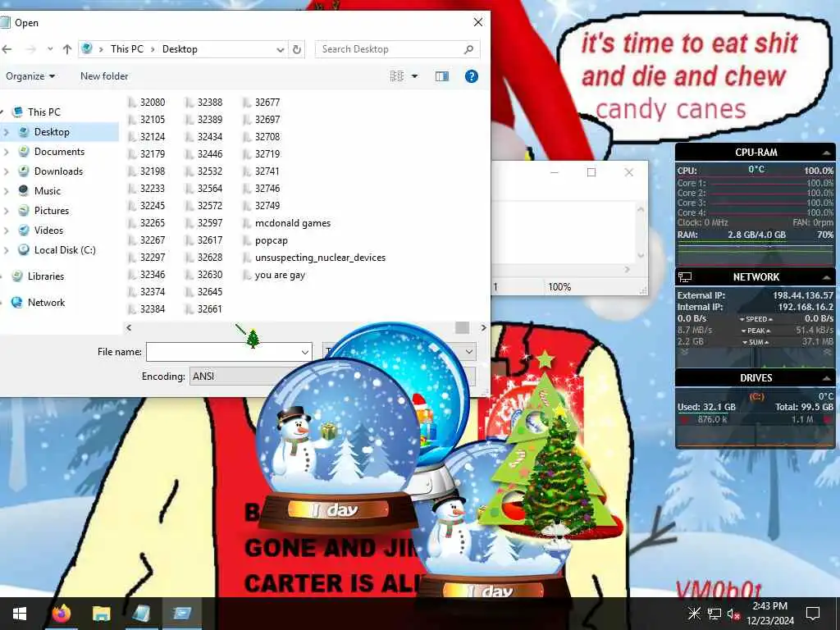
Task: Select folder 32677
Action: [262, 103]
